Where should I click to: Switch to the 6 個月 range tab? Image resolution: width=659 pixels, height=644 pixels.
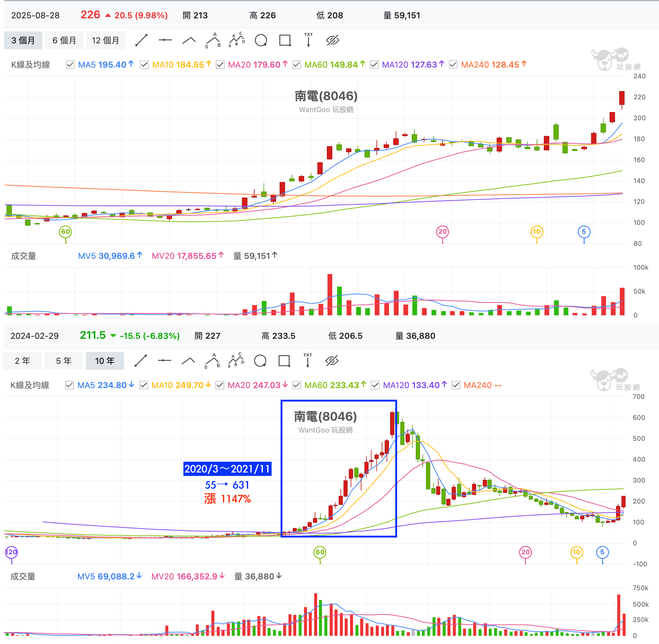(x=64, y=40)
